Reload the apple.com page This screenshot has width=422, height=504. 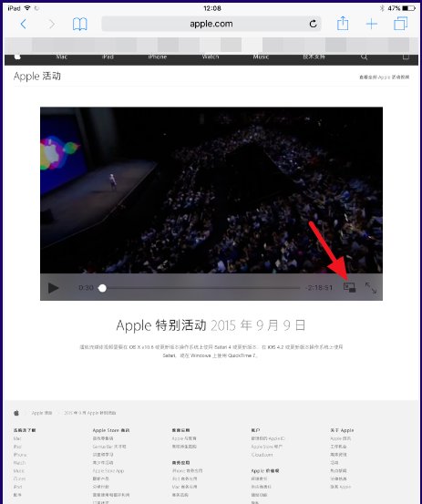coord(313,24)
